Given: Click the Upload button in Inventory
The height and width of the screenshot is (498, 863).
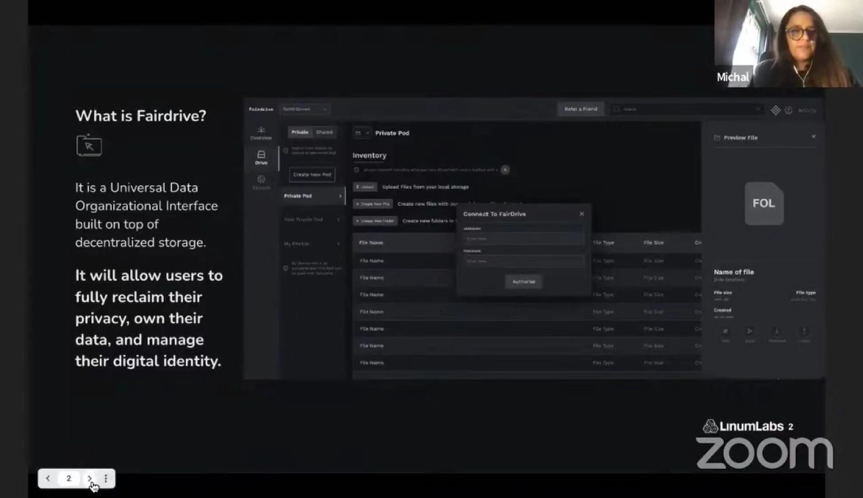Looking at the screenshot, I should pyautogui.click(x=365, y=187).
